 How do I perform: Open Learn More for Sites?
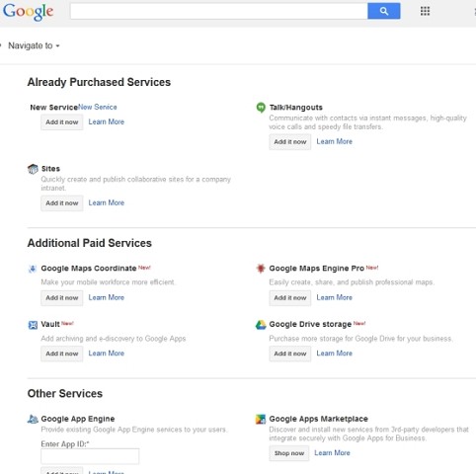[x=107, y=202]
